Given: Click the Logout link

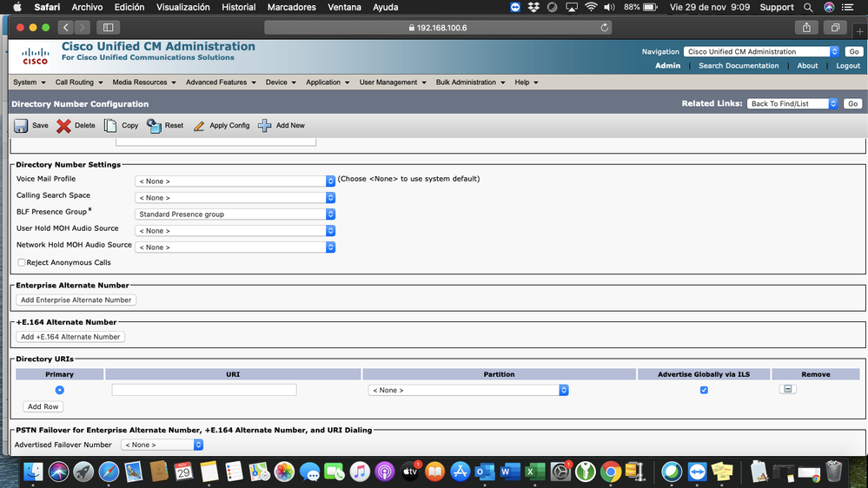Looking at the screenshot, I should click(x=848, y=65).
